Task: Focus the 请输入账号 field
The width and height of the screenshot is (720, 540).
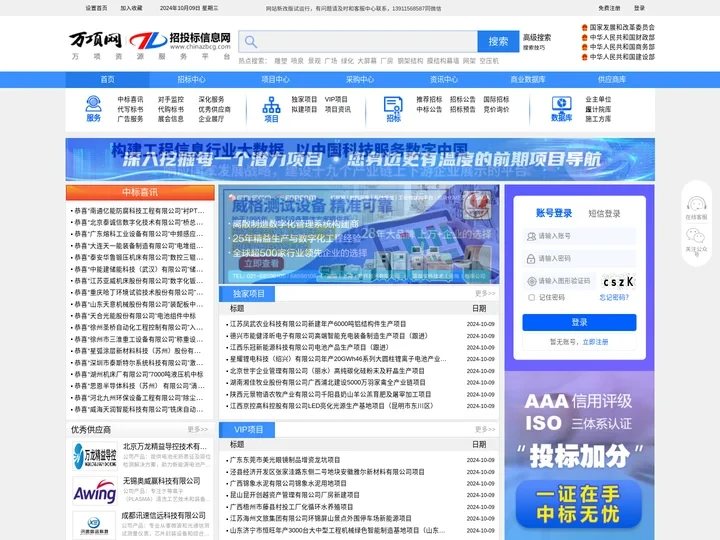Action: pyautogui.click(x=579, y=236)
